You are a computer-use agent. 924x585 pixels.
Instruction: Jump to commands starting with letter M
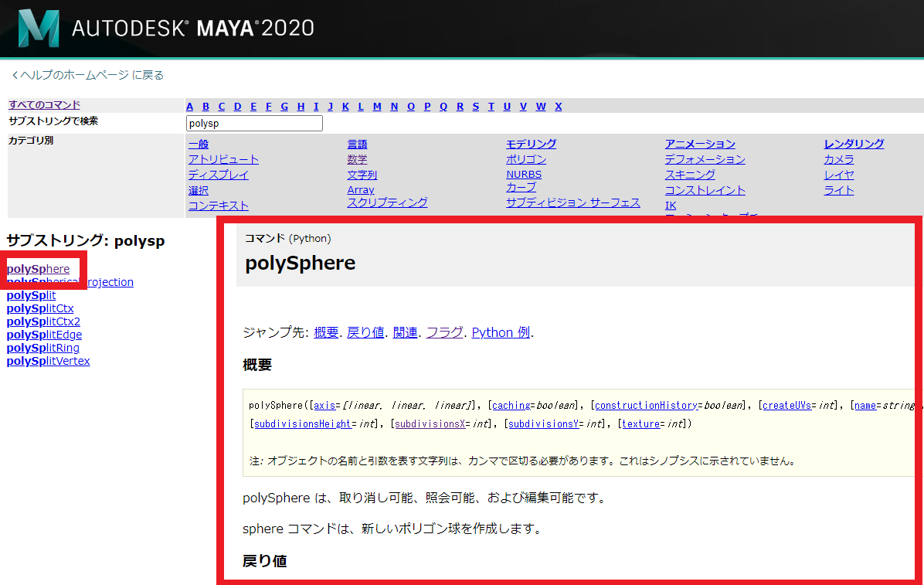click(377, 107)
